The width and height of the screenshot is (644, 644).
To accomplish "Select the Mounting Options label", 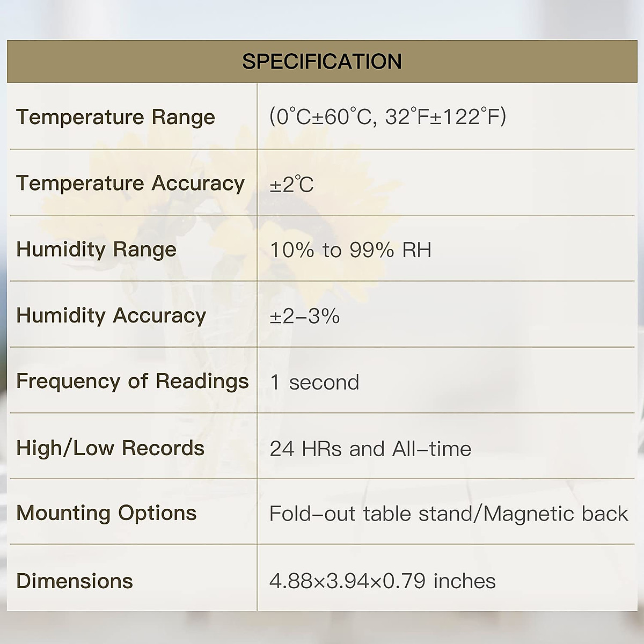I will (x=106, y=514).
